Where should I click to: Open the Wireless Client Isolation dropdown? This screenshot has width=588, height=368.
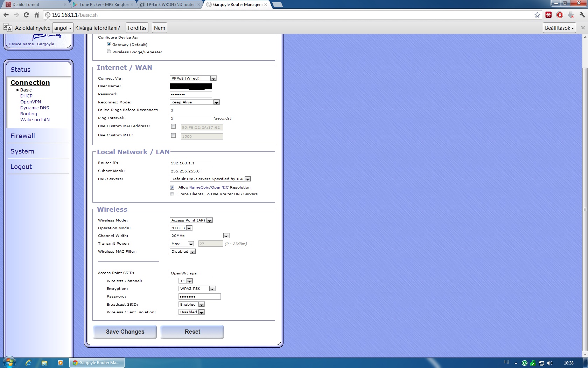point(191,312)
